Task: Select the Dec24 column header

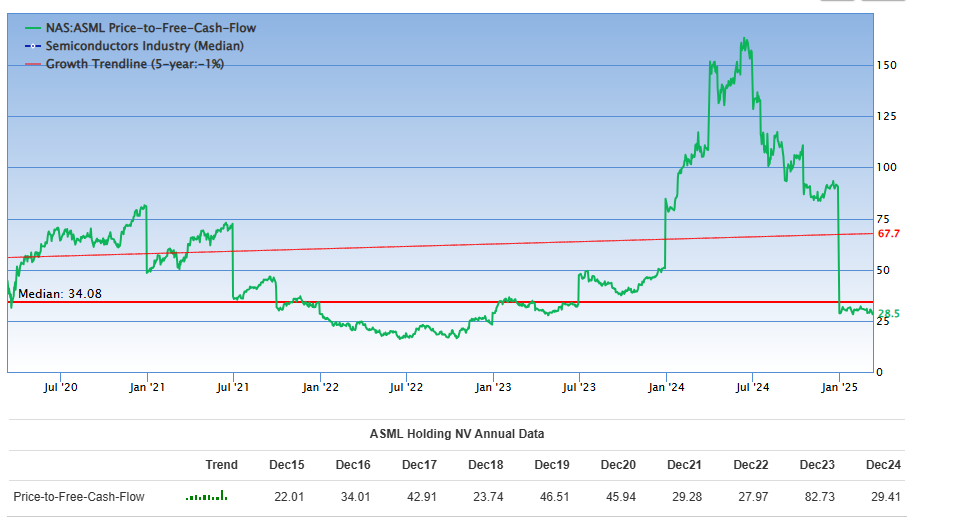Action: (883, 465)
